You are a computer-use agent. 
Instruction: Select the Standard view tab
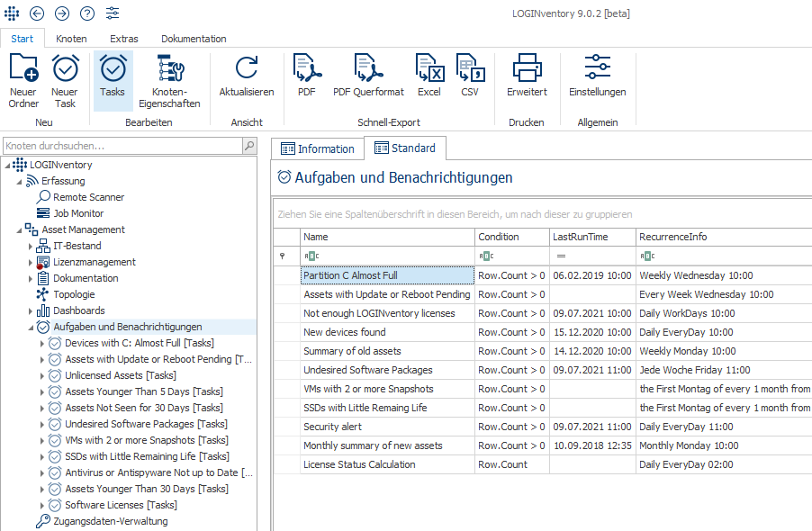click(405, 148)
